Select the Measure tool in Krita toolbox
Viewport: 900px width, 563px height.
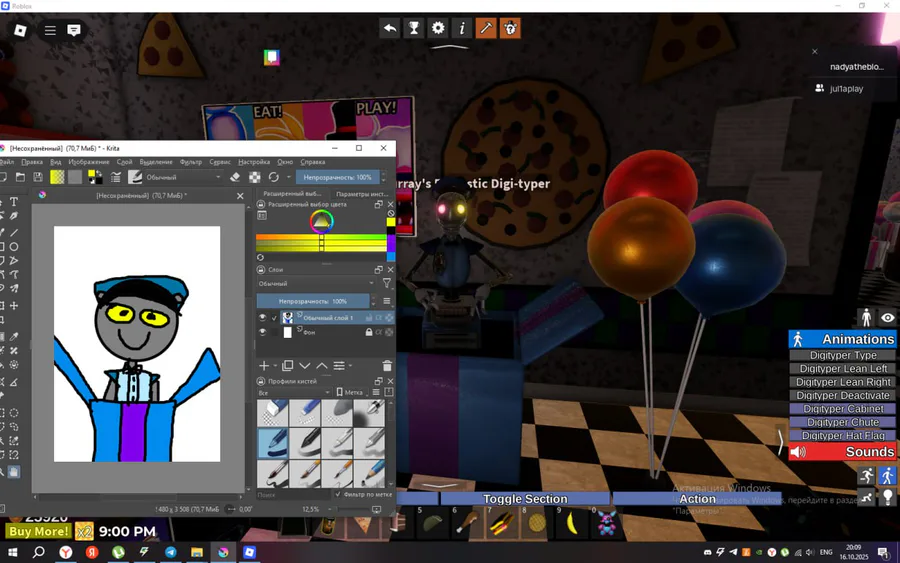(x=14, y=382)
